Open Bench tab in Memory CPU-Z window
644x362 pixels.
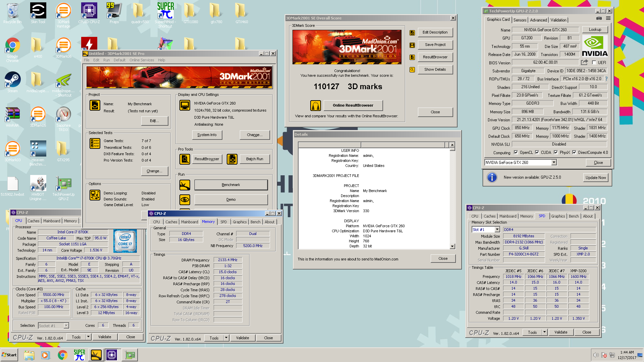pos(255,222)
